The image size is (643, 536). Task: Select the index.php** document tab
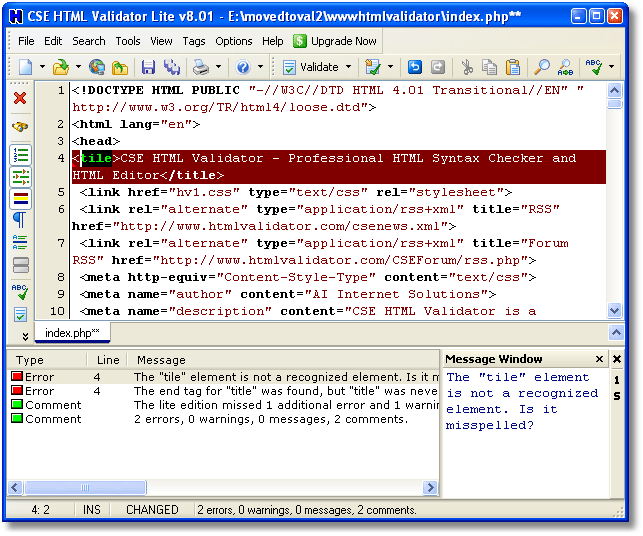tap(72, 333)
